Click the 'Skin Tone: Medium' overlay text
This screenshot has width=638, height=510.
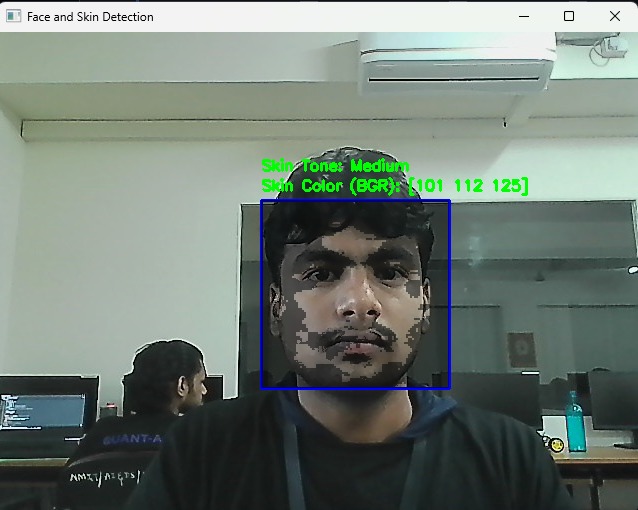[x=335, y=166]
